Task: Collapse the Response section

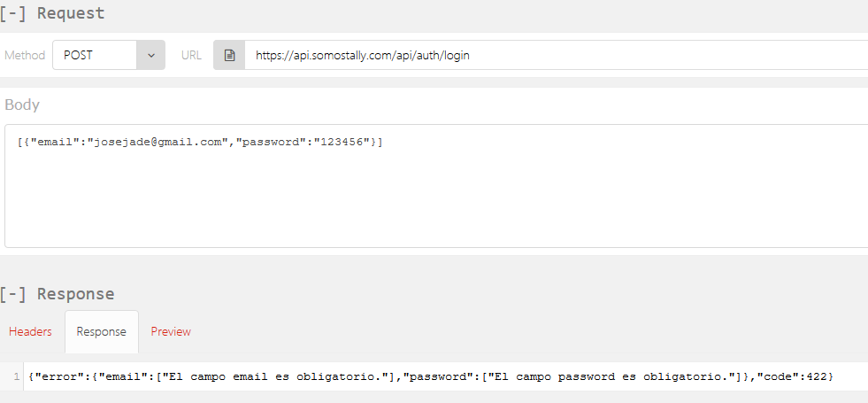Action: 12,294
